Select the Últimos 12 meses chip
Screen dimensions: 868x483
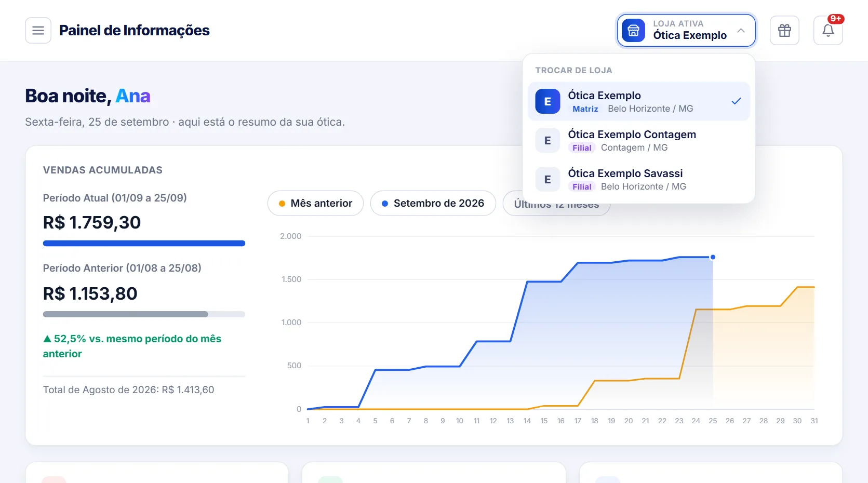556,204
